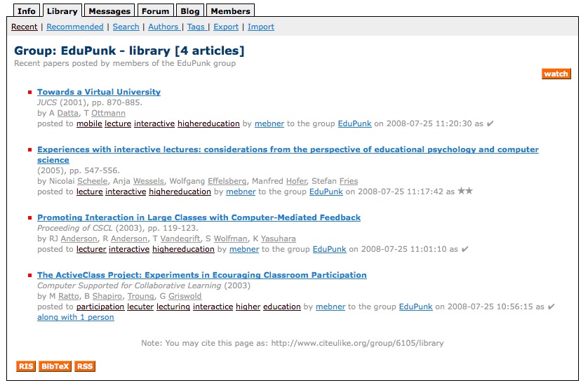Click the orange watch button
The width and height of the screenshot is (588, 390).
click(x=556, y=74)
